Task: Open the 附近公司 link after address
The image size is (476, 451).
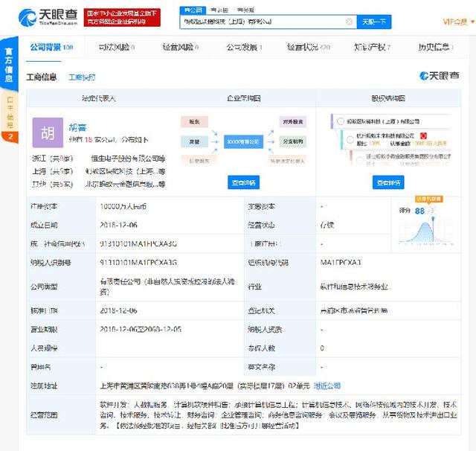Action: coord(327,386)
